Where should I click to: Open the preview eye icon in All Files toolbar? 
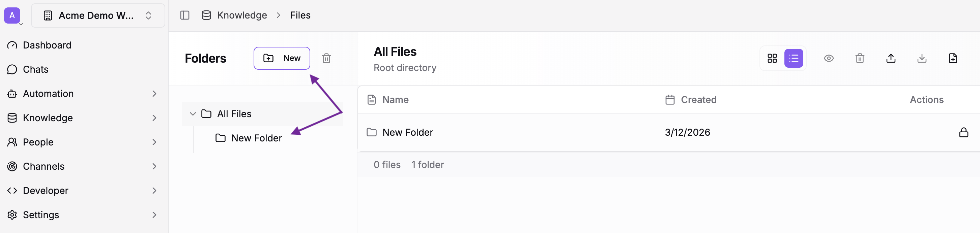(x=829, y=58)
